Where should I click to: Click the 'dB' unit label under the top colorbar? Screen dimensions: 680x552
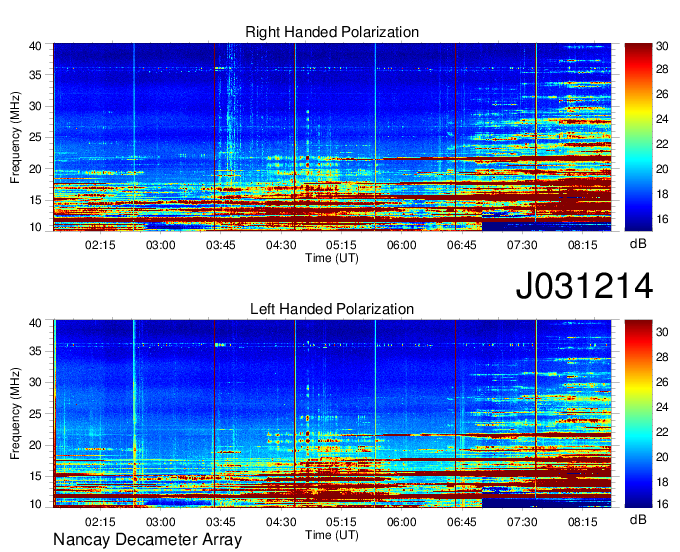(x=638, y=244)
